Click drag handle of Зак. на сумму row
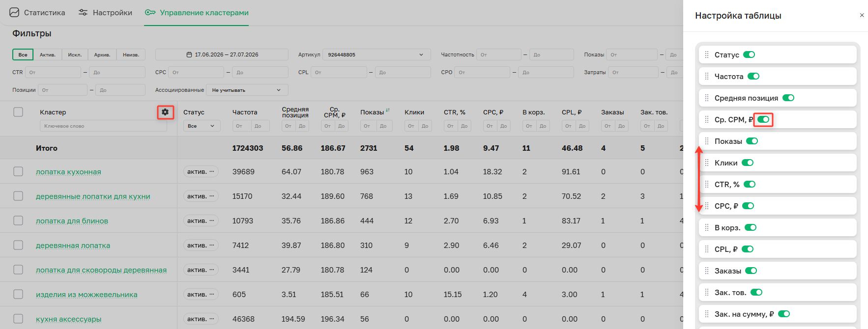Viewport: 868px width, 329px height. tap(707, 314)
